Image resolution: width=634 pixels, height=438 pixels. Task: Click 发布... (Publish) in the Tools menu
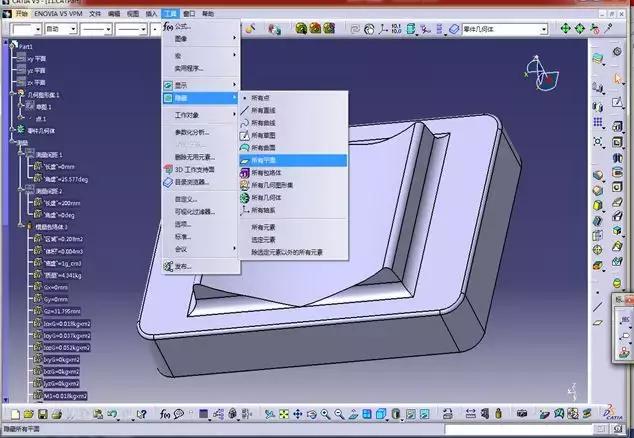point(183,266)
